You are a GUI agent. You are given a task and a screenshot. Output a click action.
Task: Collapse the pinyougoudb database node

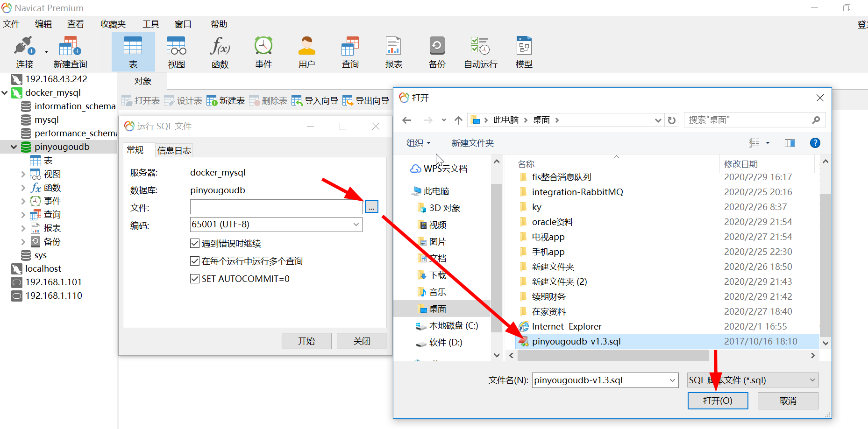click(14, 147)
